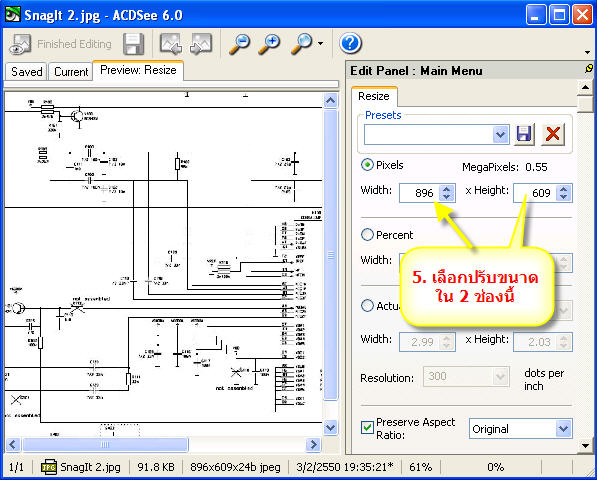Click the preview horizontal scrollbar left arrow
The image size is (597, 480).
[13, 444]
